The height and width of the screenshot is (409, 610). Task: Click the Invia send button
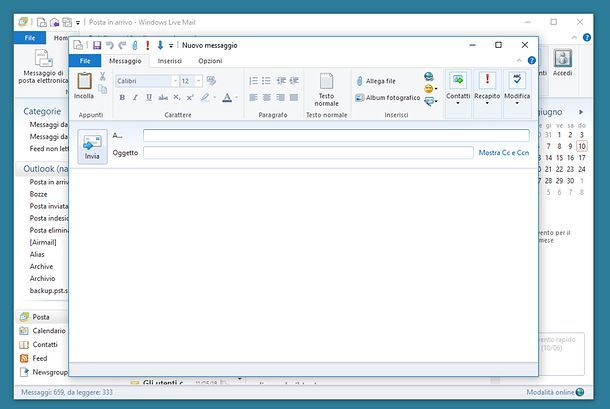coord(92,146)
